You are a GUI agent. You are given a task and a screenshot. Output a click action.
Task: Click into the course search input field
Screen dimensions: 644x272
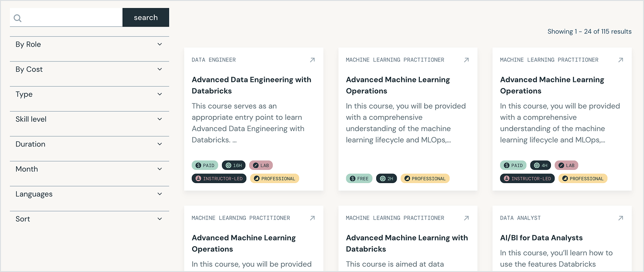[72, 18]
